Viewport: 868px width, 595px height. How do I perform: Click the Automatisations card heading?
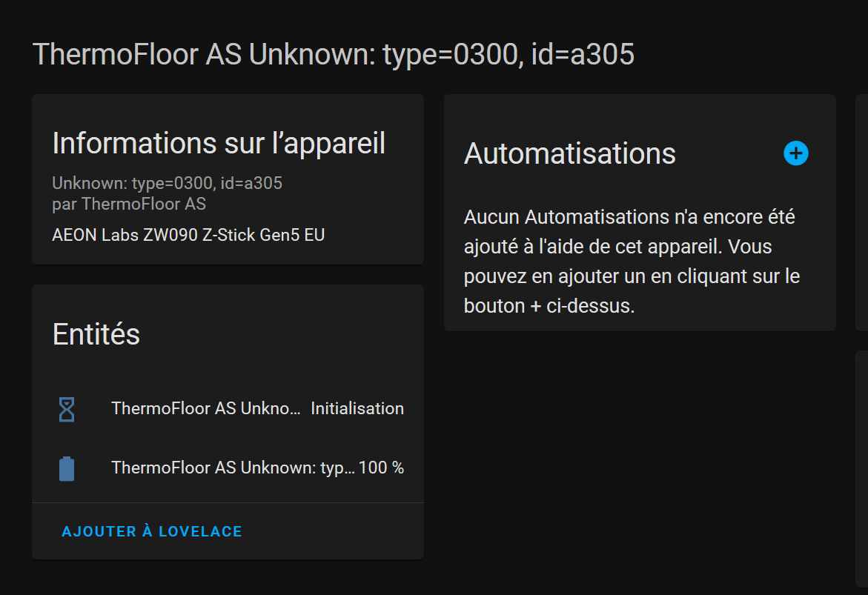coord(569,153)
